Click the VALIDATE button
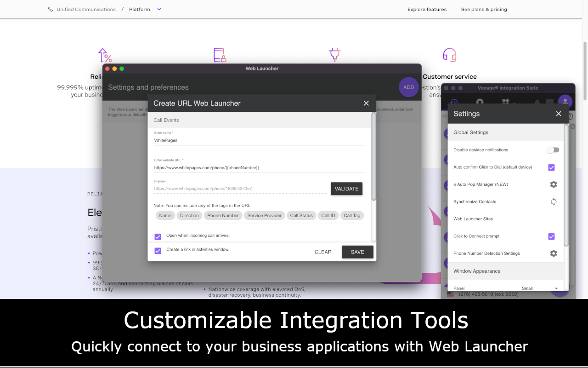588x368 pixels. click(x=346, y=189)
